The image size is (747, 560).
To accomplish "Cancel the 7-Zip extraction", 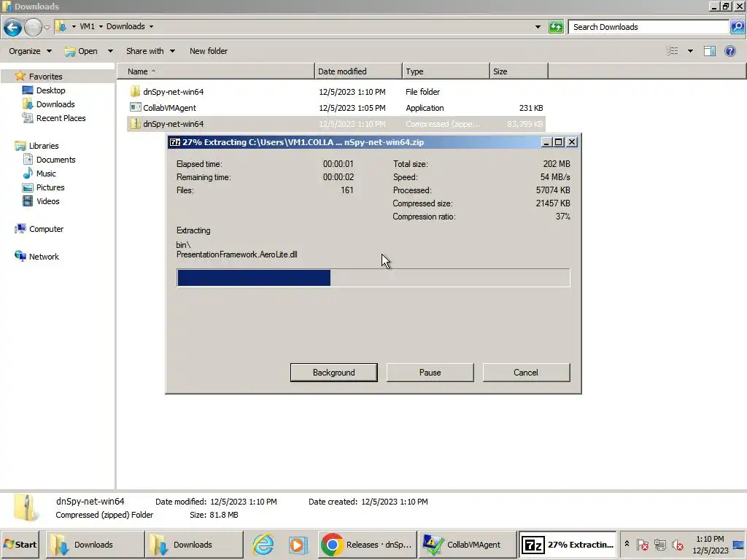I will (526, 373).
